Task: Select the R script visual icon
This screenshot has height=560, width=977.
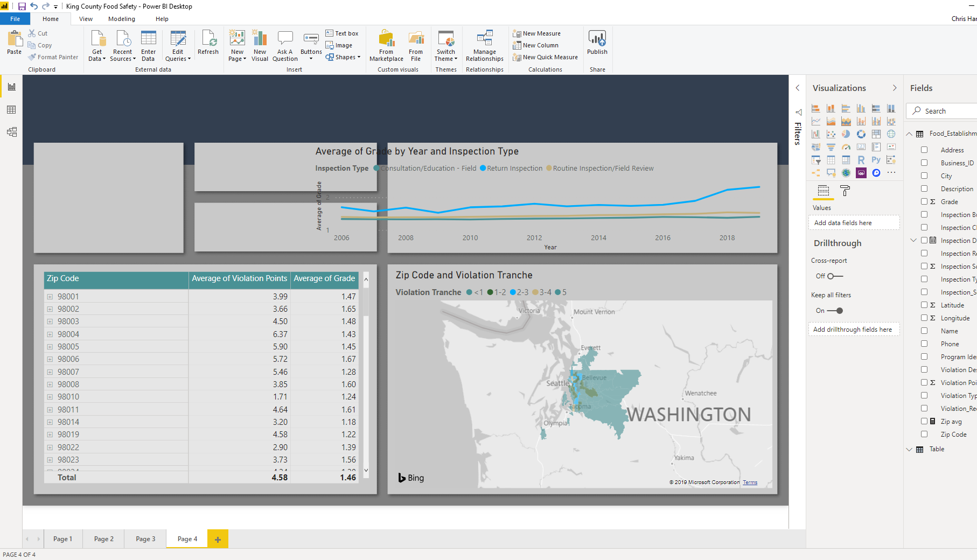Action: (861, 160)
